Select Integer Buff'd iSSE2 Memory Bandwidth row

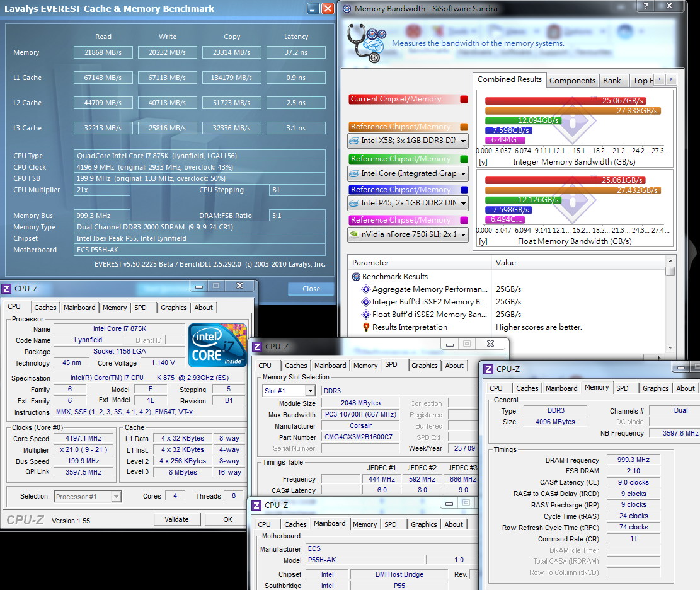click(428, 302)
